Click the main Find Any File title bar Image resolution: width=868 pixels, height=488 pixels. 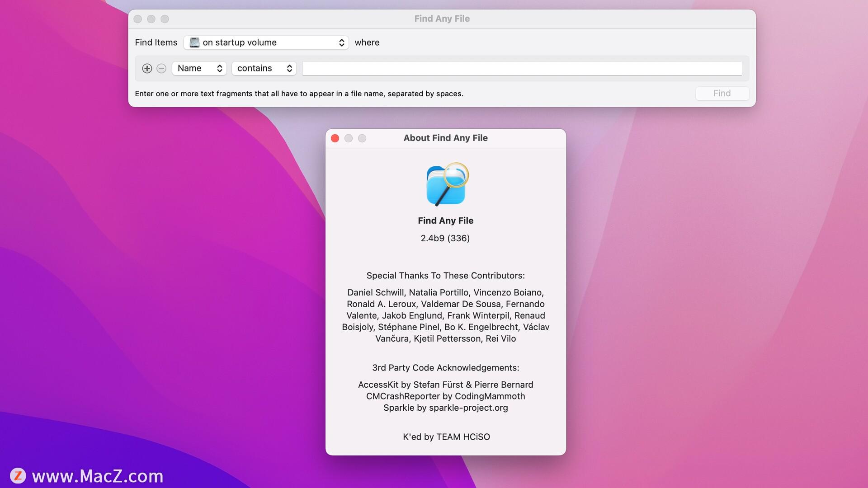pos(442,19)
